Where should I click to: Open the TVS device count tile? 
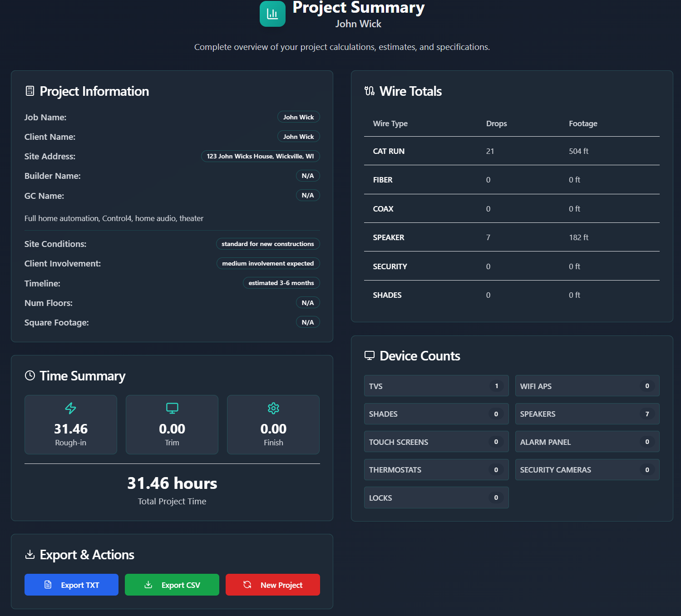coord(436,386)
